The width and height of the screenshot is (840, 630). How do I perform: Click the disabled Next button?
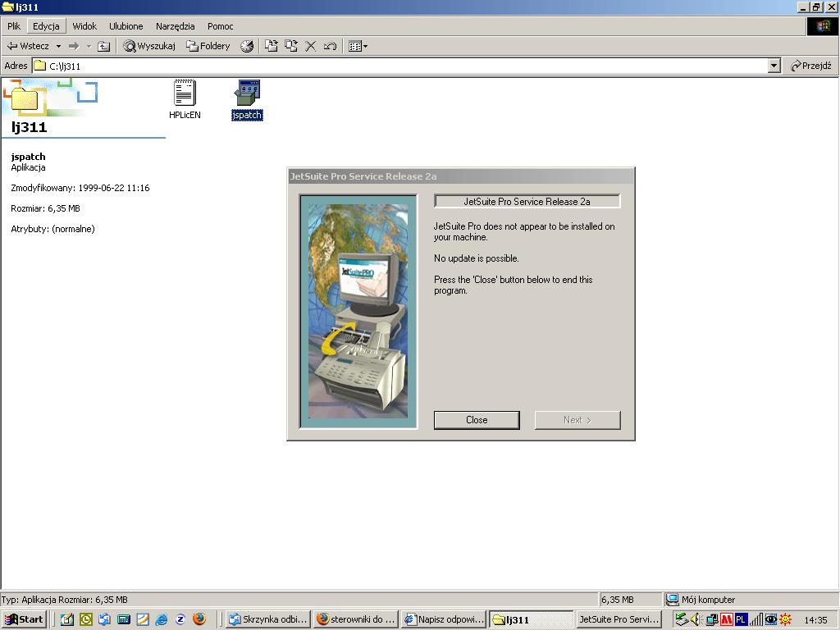click(x=577, y=420)
